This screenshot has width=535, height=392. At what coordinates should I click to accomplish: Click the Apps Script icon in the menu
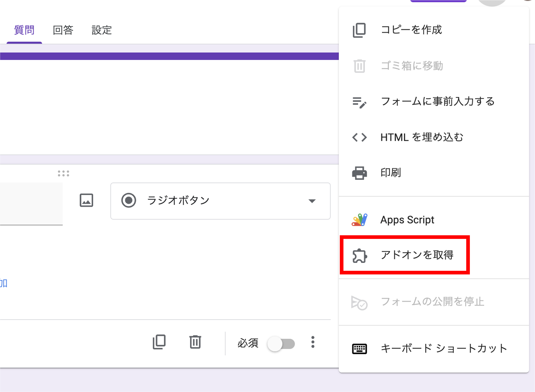[359, 220]
